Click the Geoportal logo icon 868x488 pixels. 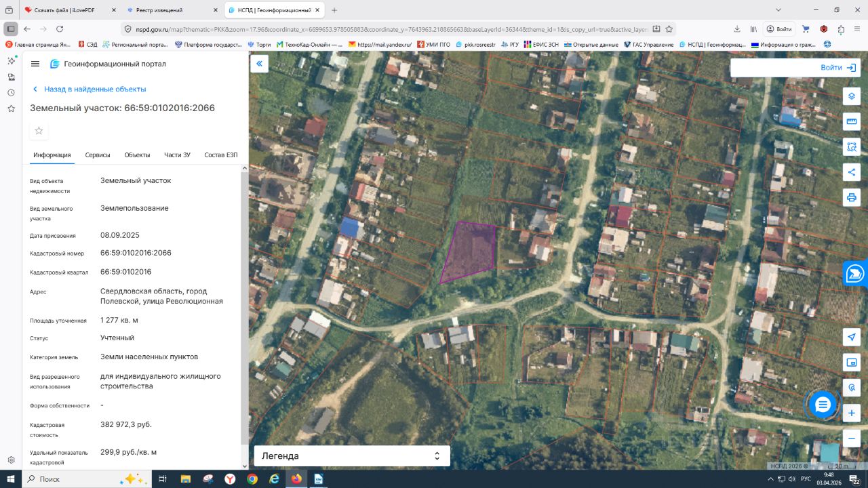click(x=55, y=64)
